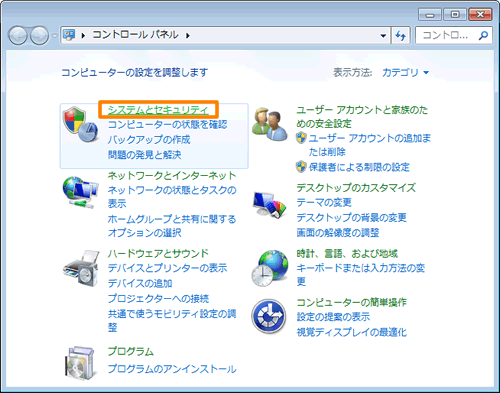This screenshot has width=500, height=393.
Task: Click the refresh button beside the address bar
Action: (401, 35)
